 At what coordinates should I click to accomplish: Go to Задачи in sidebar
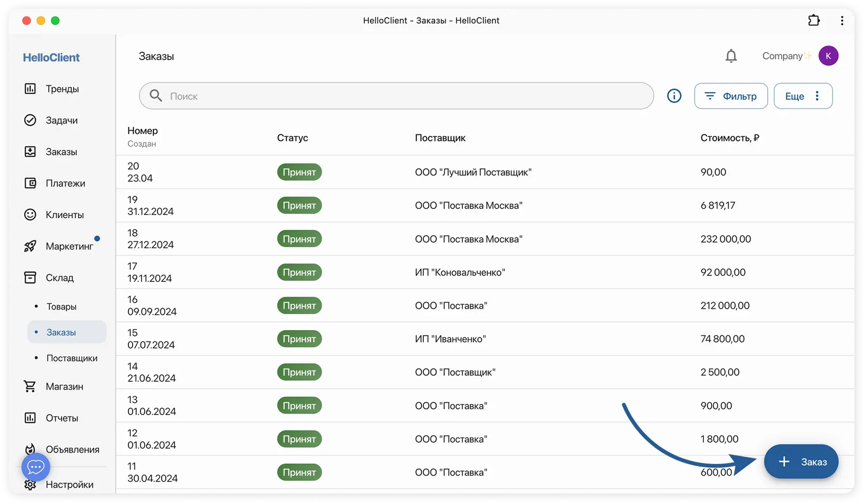[61, 120]
